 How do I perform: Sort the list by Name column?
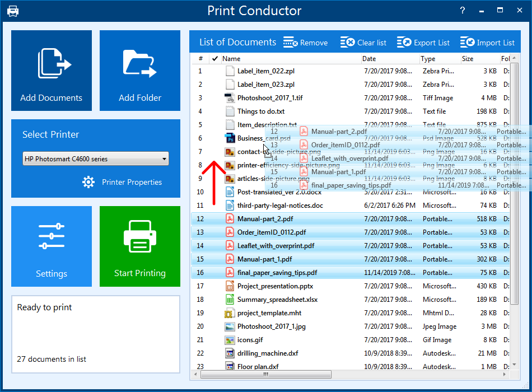click(231, 58)
